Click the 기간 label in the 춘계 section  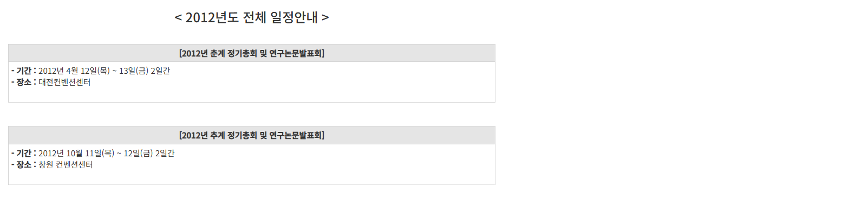[24, 71]
